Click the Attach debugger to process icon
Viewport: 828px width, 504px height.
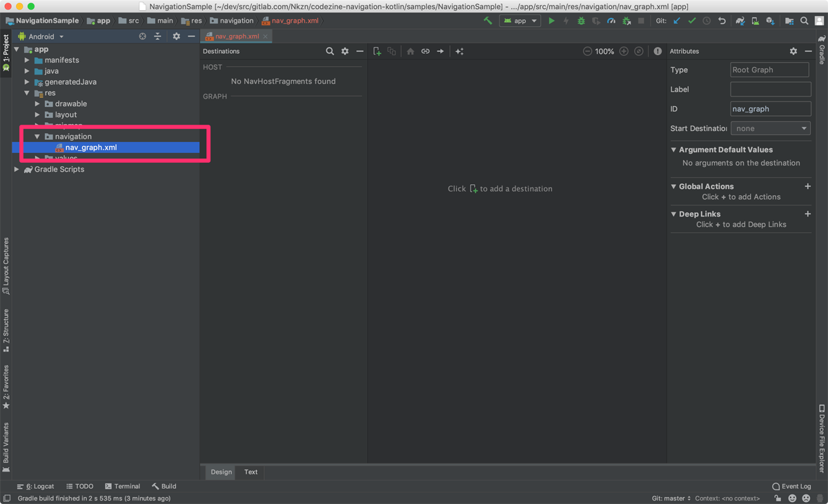pyautogui.click(x=627, y=21)
